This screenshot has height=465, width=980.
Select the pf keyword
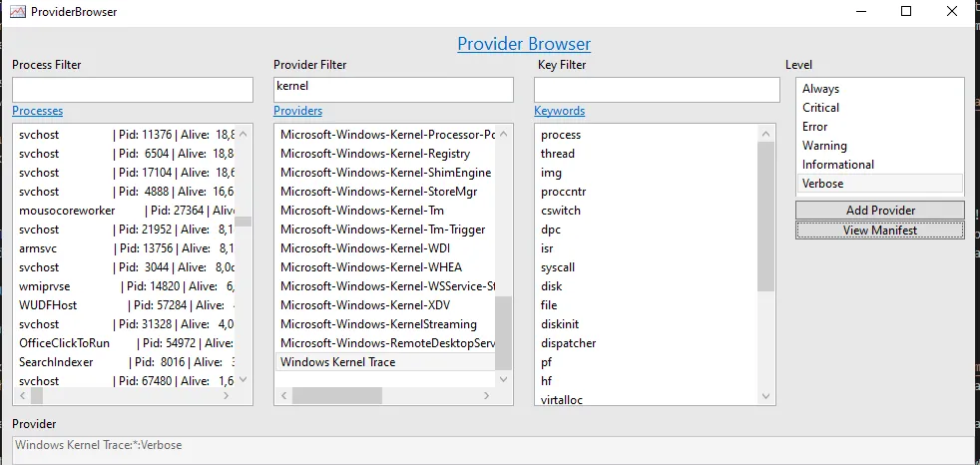click(647, 362)
